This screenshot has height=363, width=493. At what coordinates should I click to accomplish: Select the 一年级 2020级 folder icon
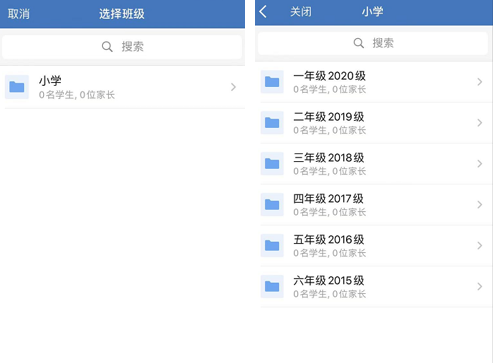[272, 82]
